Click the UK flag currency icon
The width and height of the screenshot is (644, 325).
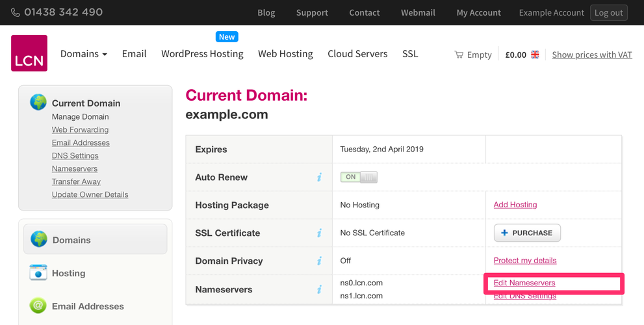(x=535, y=55)
